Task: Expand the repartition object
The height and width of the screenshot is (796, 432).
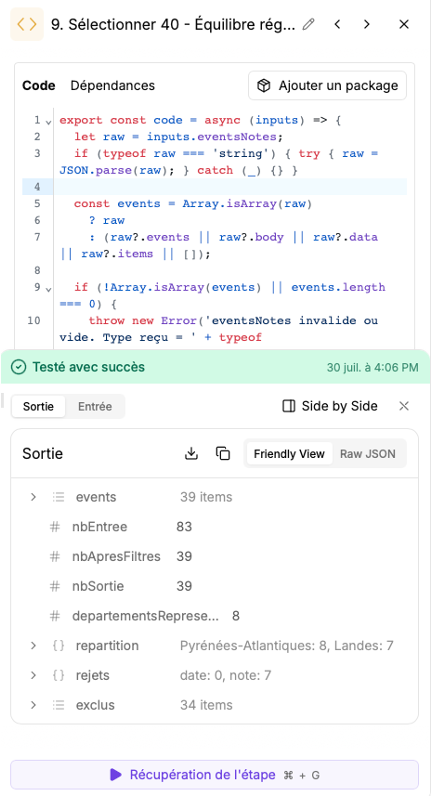Action: tap(34, 645)
